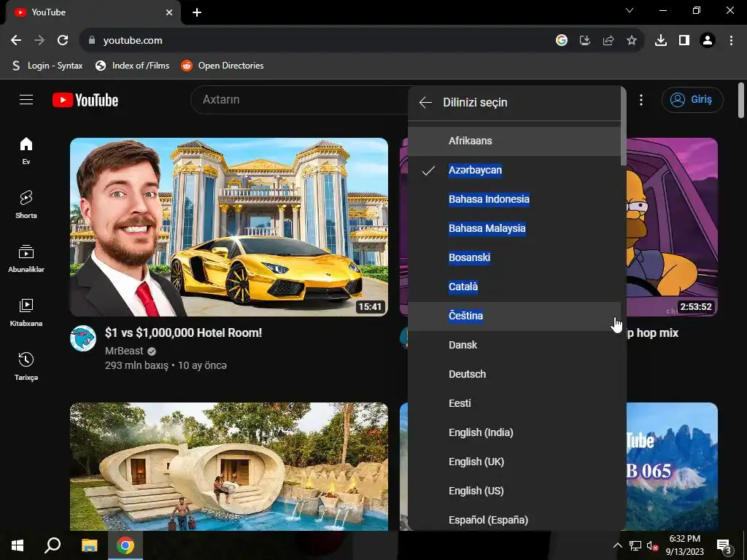Screen dimensions: 747x560
Task: Open Shorts from the sidebar
Action: [x=26, y=205]
